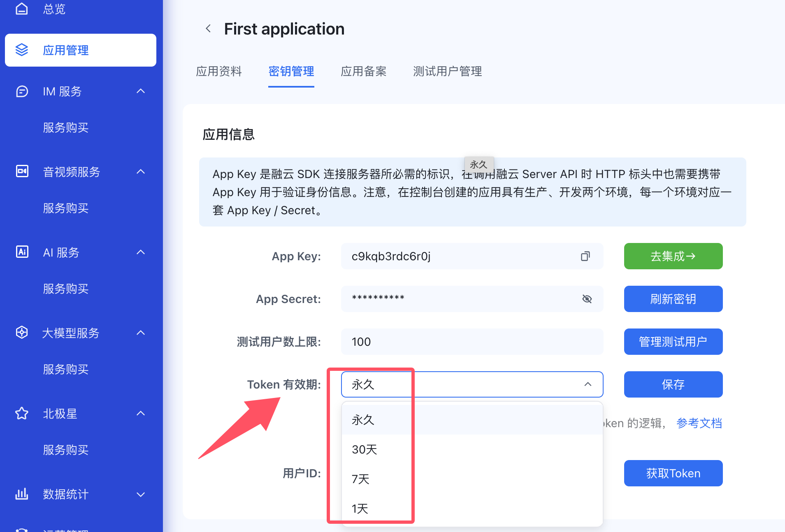Switch to the 应用资料 tab

pyautogui.click(x=219, y=72)
